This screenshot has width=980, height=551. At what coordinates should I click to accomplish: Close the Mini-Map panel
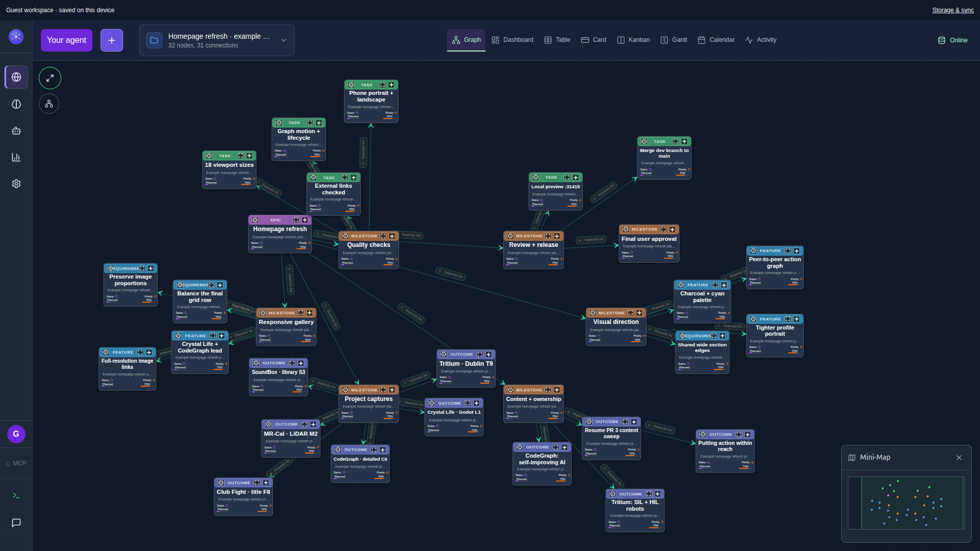pyautogui.click(x=959, y=458)
